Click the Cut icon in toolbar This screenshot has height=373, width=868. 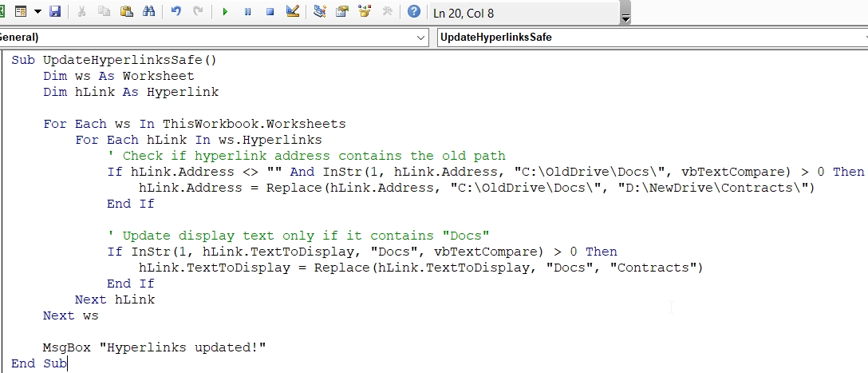coord(83,12)
